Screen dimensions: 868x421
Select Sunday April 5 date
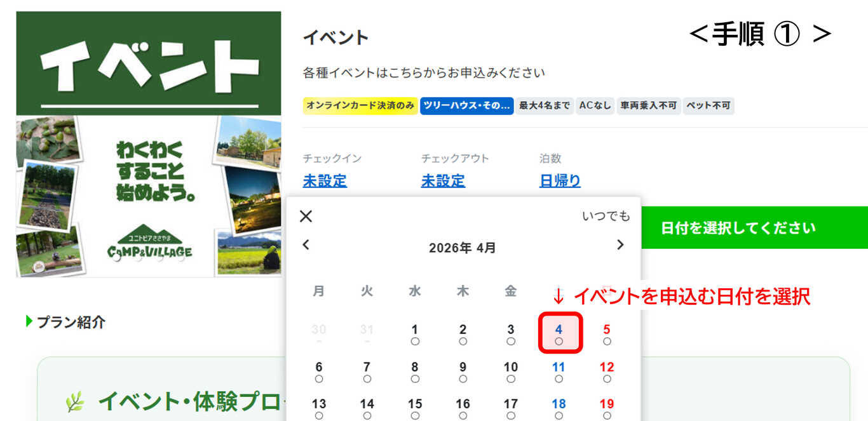tap(607, 333)
